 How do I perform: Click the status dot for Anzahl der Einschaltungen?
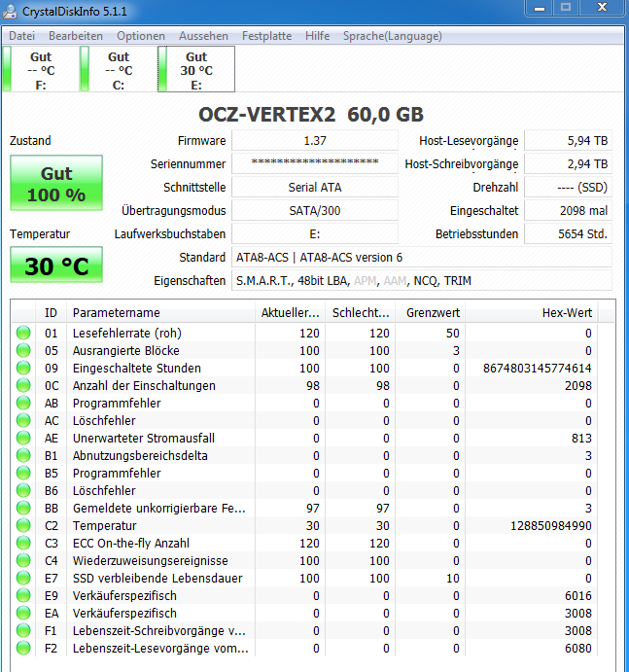point(23,386)
